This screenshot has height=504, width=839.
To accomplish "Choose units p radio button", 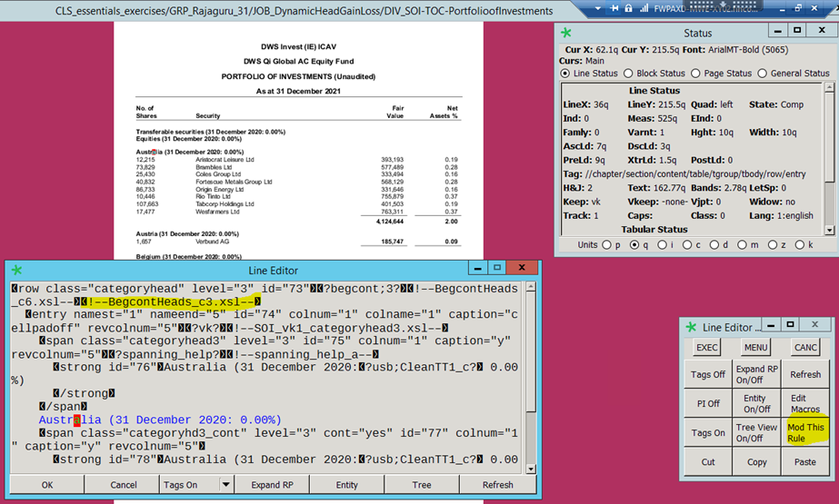I will click(x=607, y=245).
